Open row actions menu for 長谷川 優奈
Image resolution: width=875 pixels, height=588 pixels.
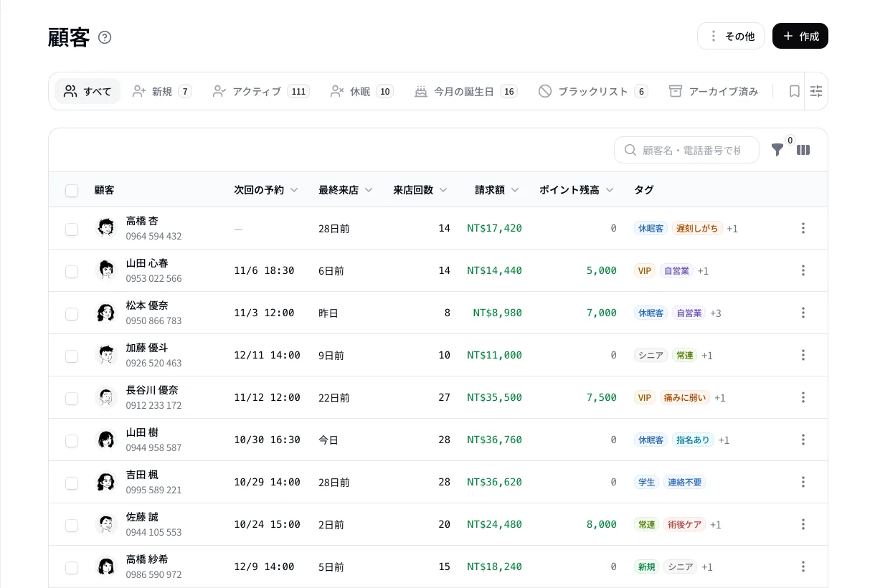803,397
